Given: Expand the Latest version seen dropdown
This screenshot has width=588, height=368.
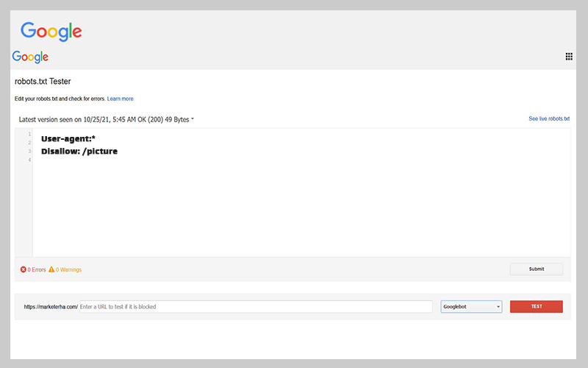Looking at the screenshot, I should pos(107,119).
